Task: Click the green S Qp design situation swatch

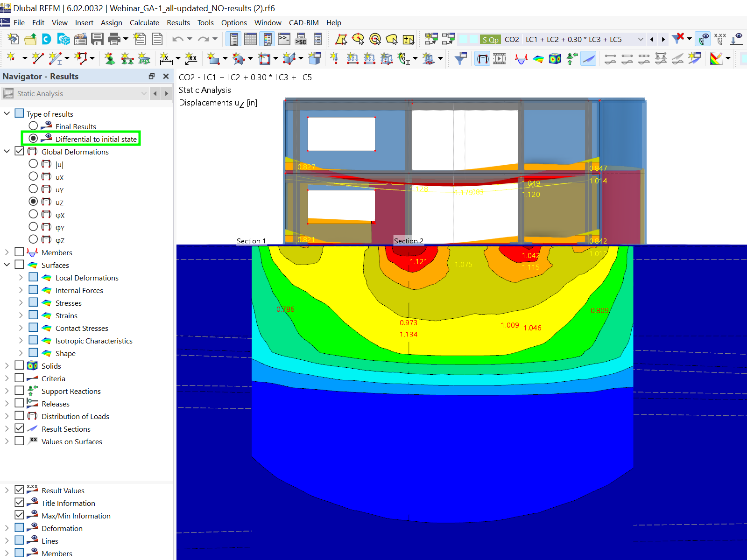Action: pyautogui.click(x=491, y=39)
